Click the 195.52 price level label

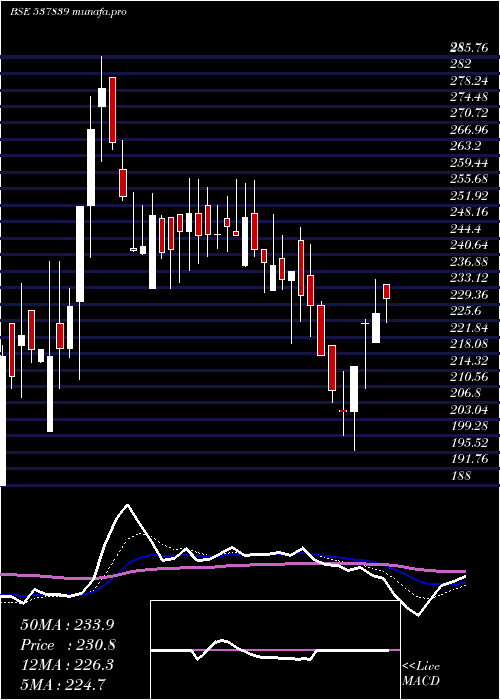coord(469,443)
